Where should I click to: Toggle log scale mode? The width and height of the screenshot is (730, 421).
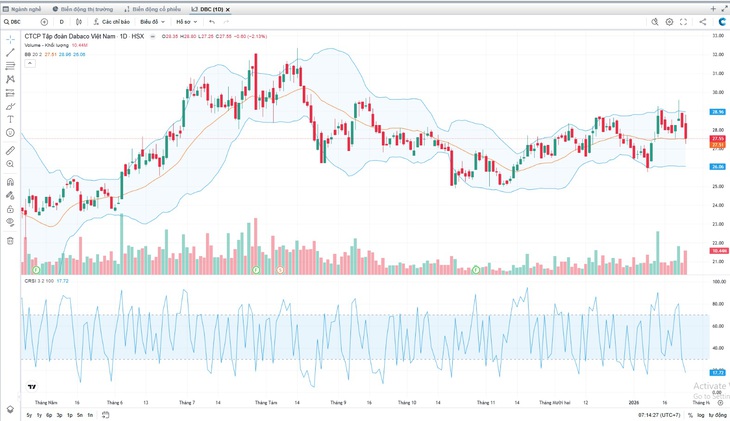click(701, 415)
